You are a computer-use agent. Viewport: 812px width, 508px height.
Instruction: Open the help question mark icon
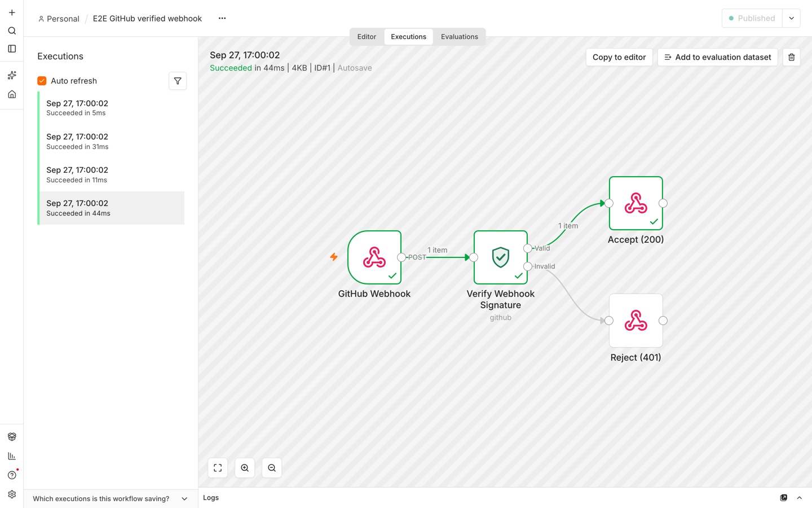[12, 475]
